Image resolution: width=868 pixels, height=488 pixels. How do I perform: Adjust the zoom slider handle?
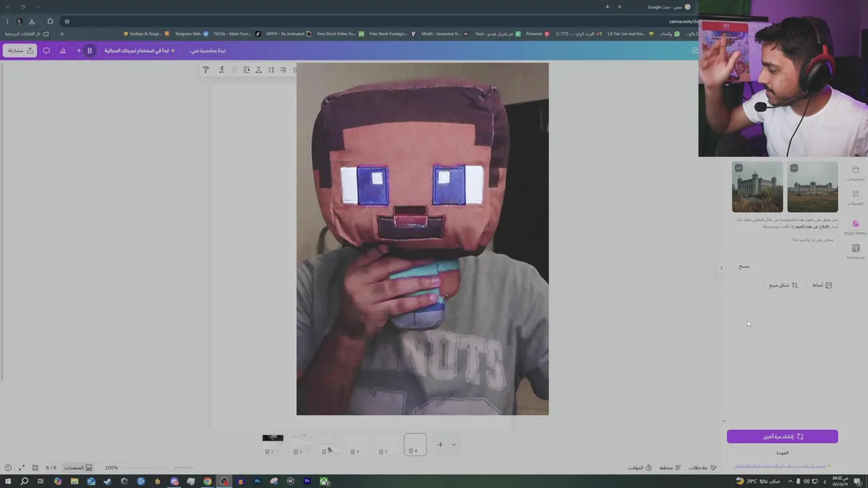coord(171,468)
